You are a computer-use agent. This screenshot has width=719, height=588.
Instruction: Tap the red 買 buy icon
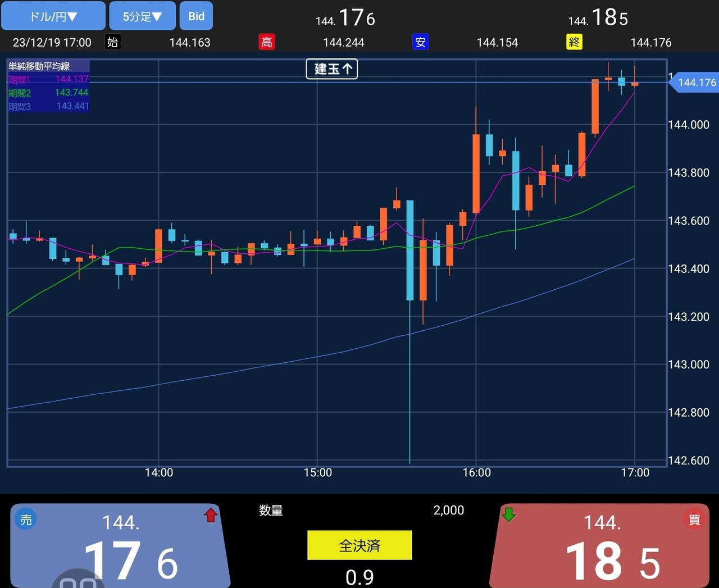point(694,519)
